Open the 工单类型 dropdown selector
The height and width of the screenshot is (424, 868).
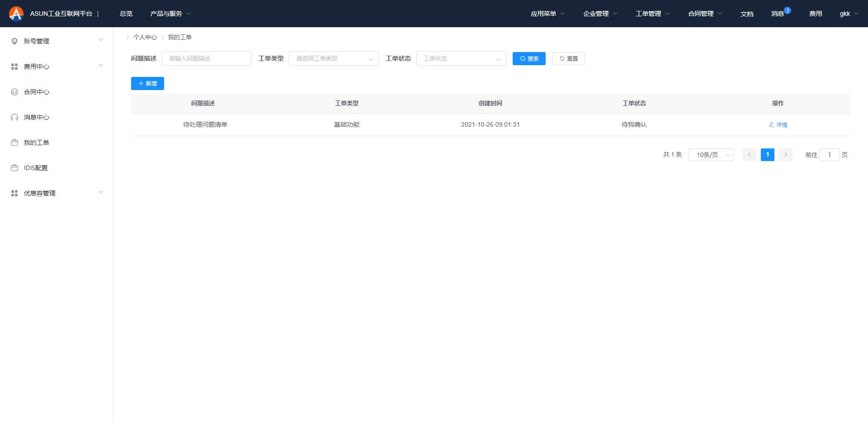tap(334, 58)
